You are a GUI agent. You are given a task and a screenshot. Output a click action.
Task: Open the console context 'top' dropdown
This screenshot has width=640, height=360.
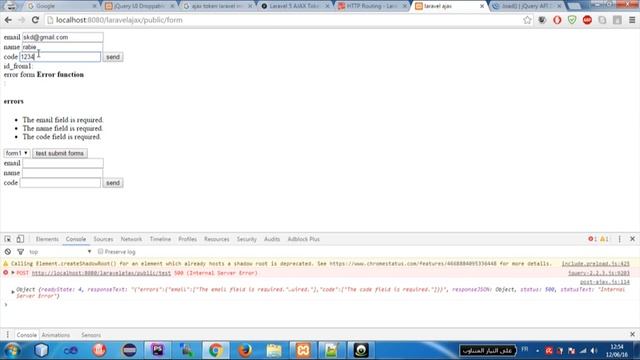[x=60, y=252]
